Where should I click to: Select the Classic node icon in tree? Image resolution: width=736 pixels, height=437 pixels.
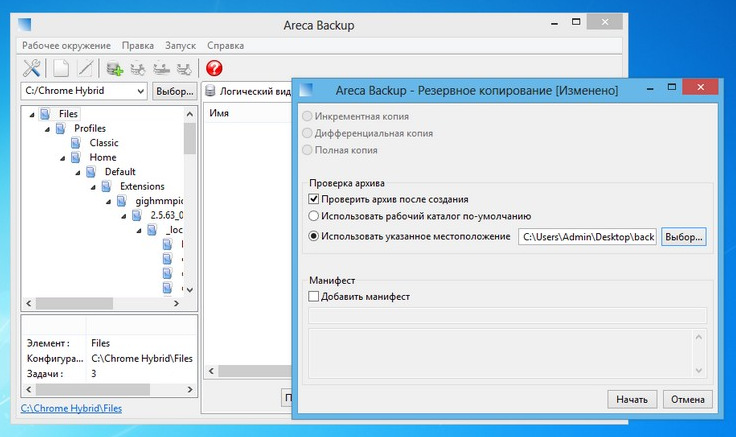coord(76,143)
